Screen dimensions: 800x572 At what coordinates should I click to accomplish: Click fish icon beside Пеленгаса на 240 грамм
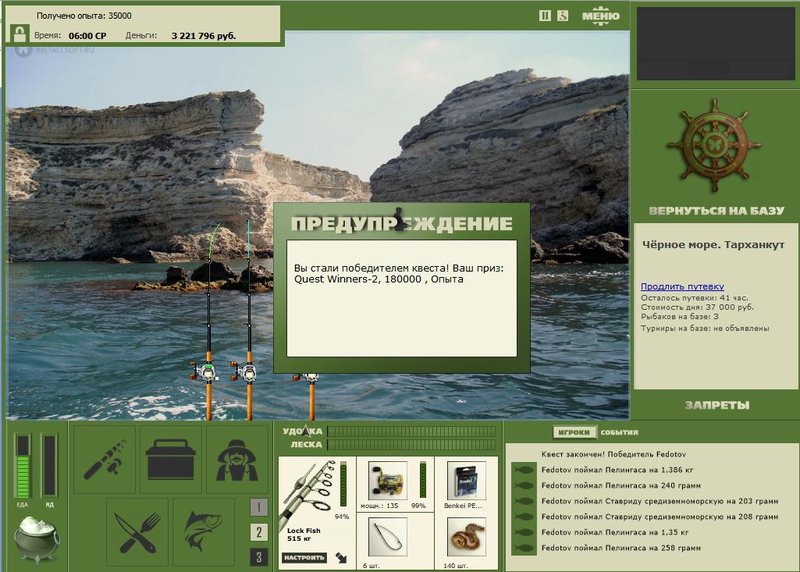tap(523, 485)
